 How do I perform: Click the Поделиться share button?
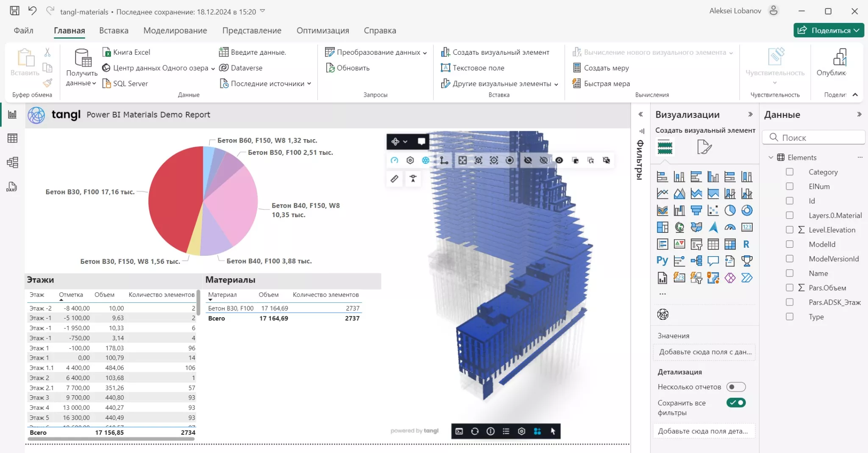[x=828, y=31]
